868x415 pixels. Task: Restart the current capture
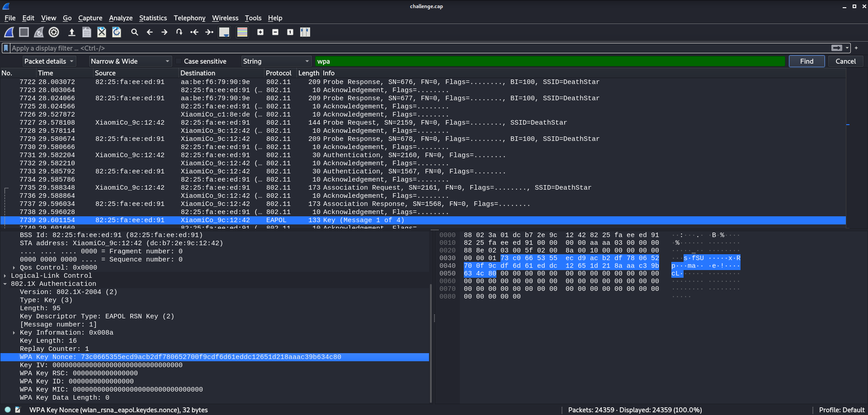pyautogui.click(x=39, y=32)
